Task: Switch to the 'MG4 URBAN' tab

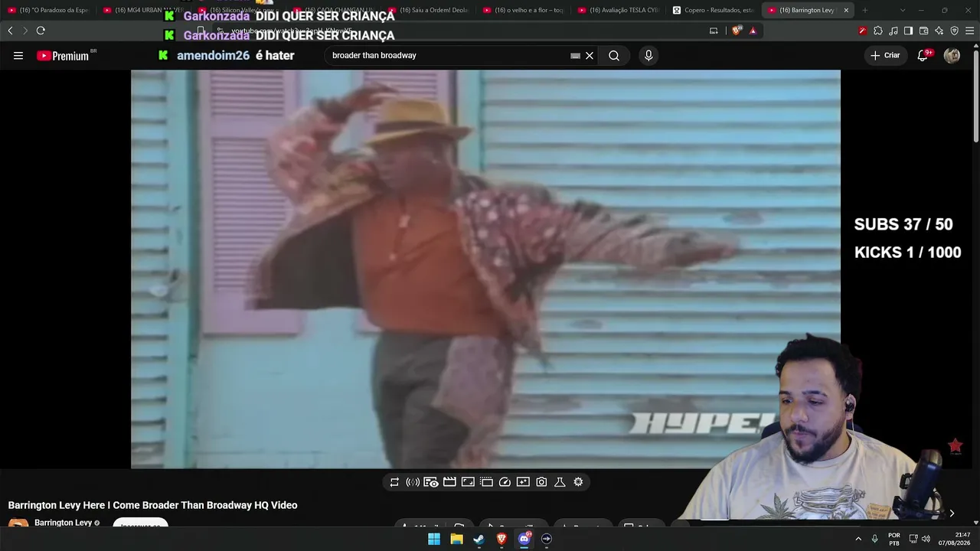Action: 144,10
